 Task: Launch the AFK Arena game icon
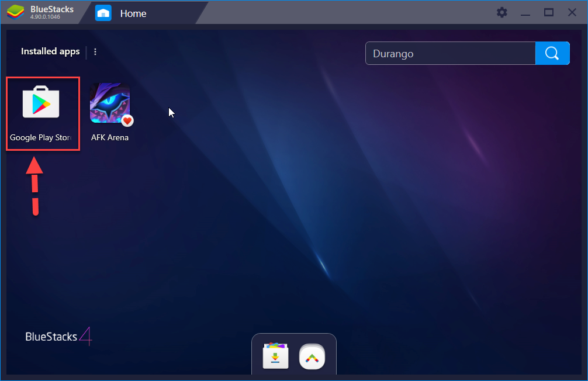click(x=110, y=103)
